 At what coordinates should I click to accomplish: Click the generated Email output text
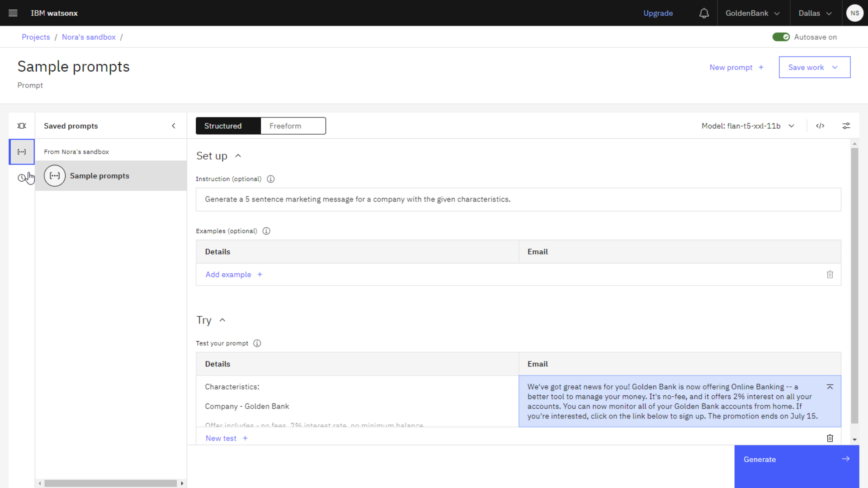tap(672, 402)
